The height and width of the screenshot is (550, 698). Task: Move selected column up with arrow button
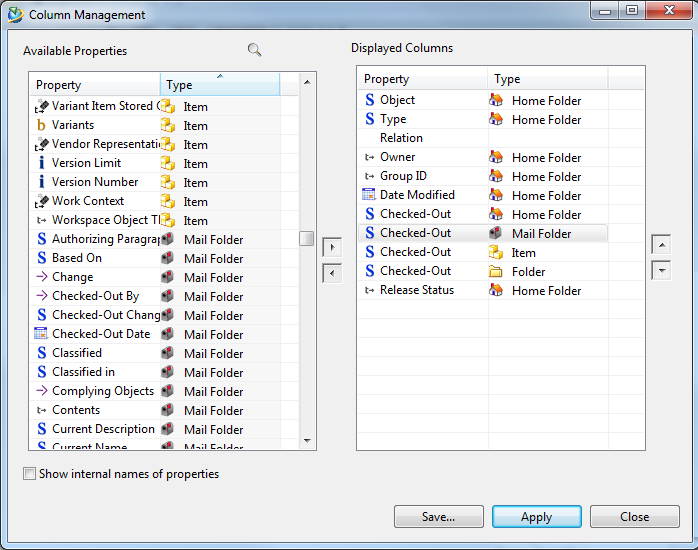660,245
